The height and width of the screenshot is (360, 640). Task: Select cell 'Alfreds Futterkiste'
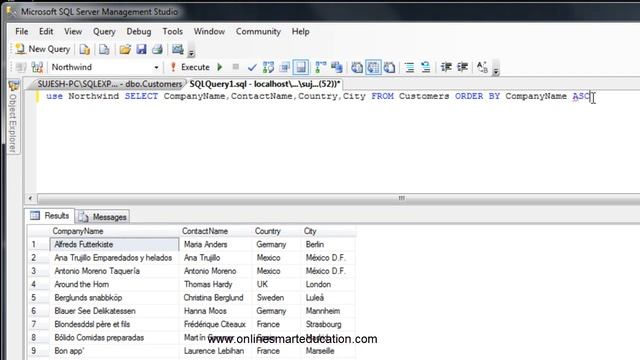point(114,244)
